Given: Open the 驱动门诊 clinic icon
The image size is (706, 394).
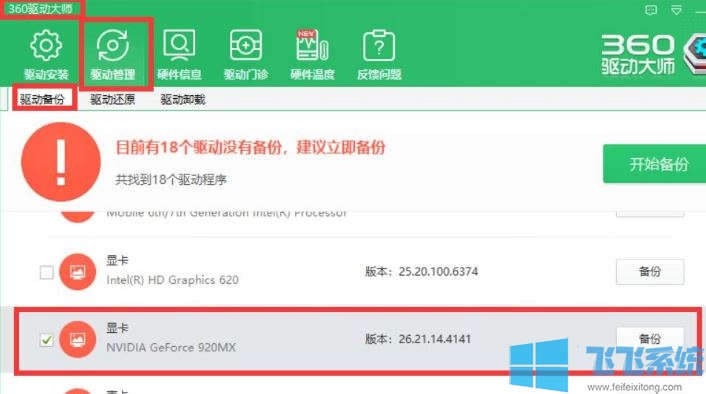Looking at the screenshot, I should pyautogui.click(x=246, y=45).
